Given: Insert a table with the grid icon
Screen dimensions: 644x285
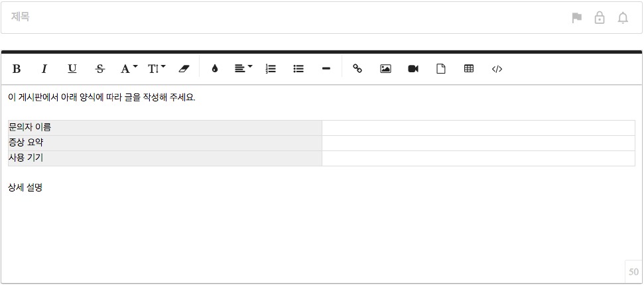Looking at the screenshot, I should tap(469, 69).
